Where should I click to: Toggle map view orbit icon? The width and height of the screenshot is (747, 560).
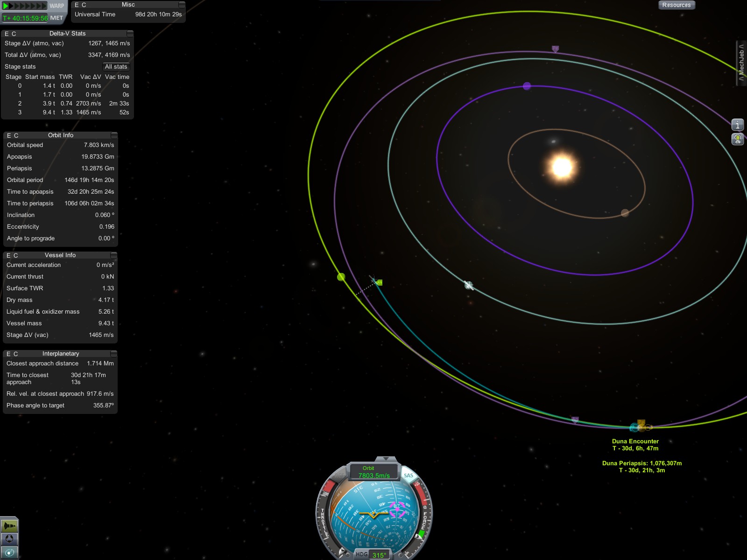[x=9, y=553]
